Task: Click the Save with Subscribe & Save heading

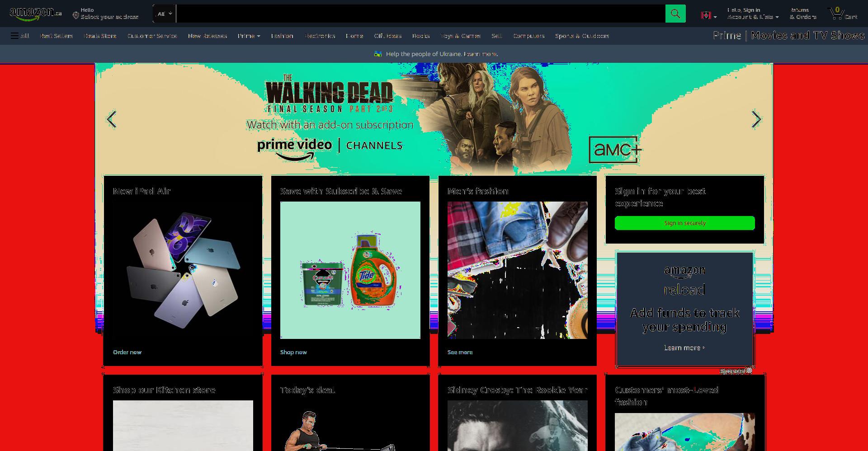Action: pos(341,191)
